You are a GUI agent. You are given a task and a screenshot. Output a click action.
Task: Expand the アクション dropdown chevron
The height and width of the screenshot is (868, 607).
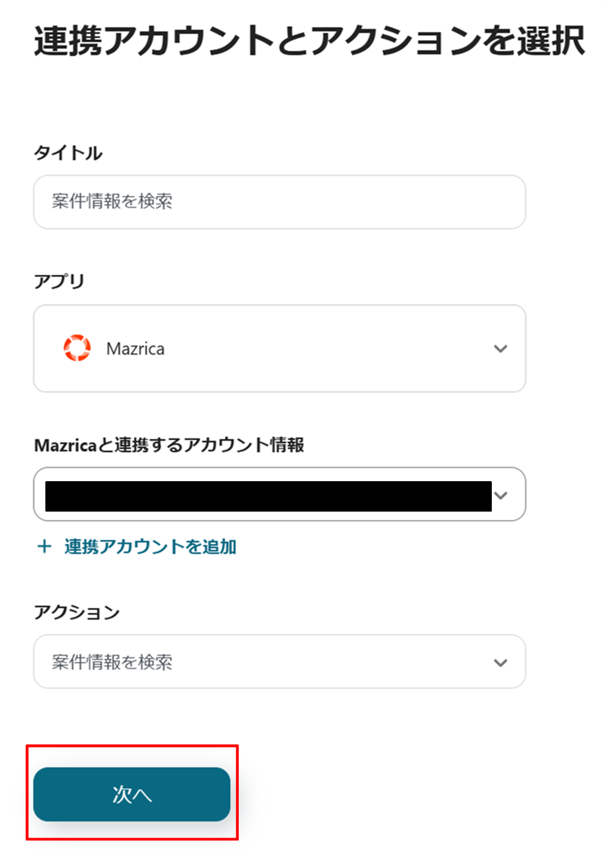[x=500, y=662]
